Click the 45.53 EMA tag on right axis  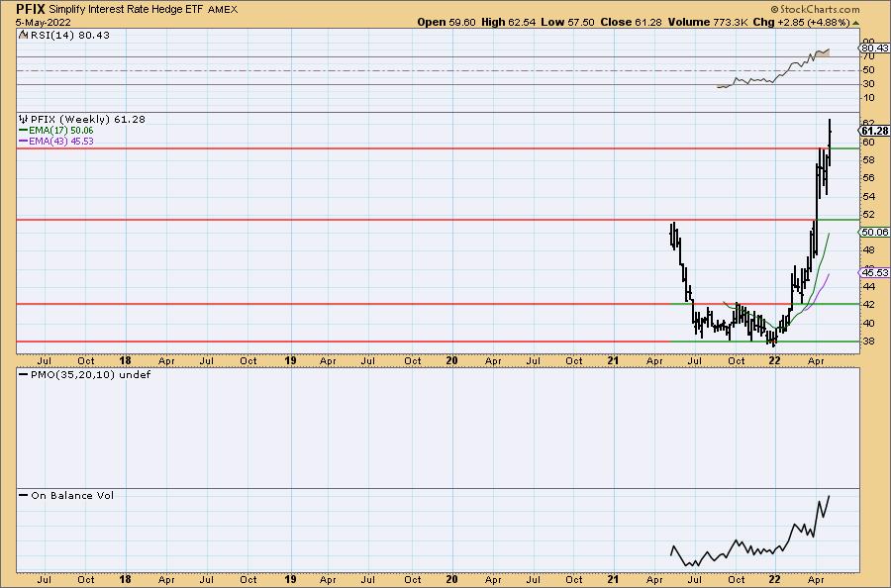point(874,272)
